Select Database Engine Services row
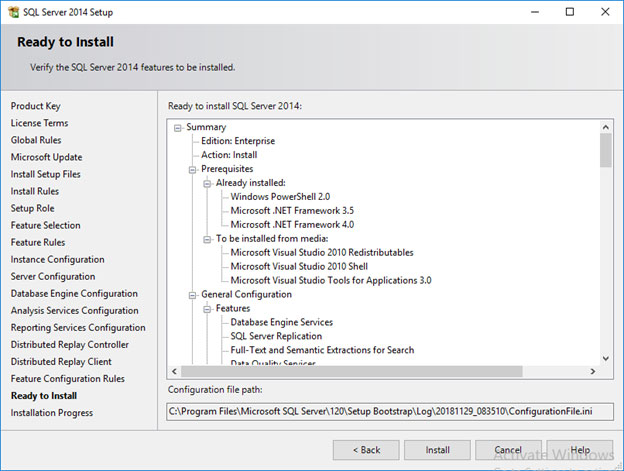 282,322
